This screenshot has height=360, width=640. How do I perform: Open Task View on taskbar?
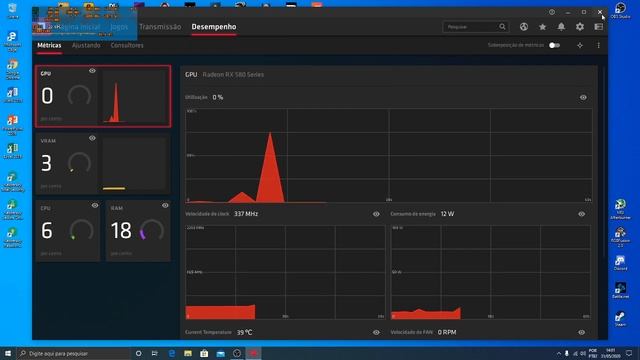pos(155,353)
